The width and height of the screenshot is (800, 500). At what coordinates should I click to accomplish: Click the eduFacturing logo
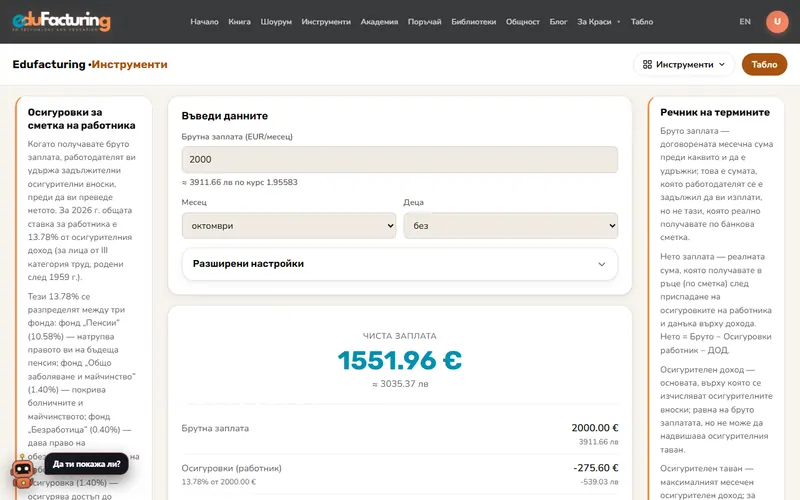(x=61, y=21)
